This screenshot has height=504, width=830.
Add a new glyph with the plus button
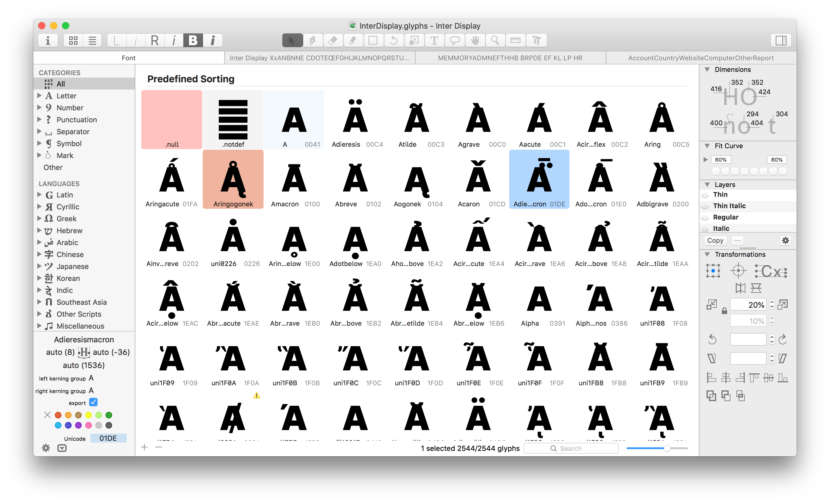tap(144, 447)
